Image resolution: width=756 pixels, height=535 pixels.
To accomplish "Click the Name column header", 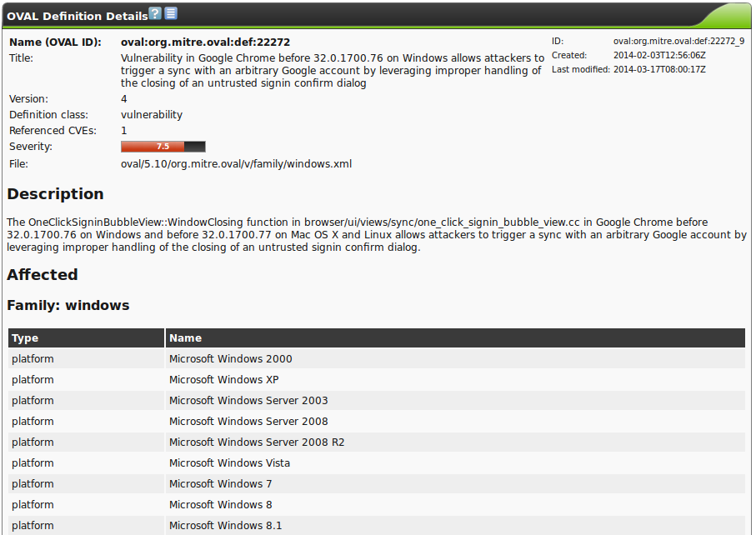I will pyautogui.click(x=456, y=337).
